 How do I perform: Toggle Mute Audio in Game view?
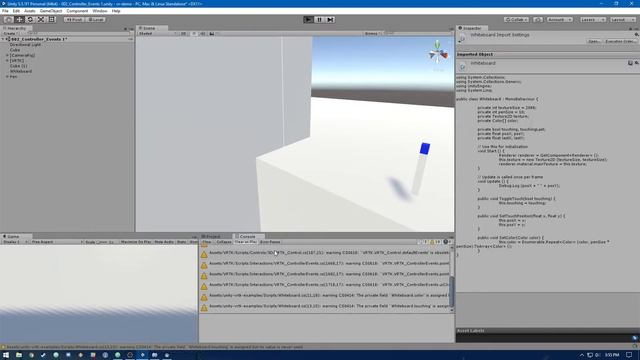pos(164,242)
